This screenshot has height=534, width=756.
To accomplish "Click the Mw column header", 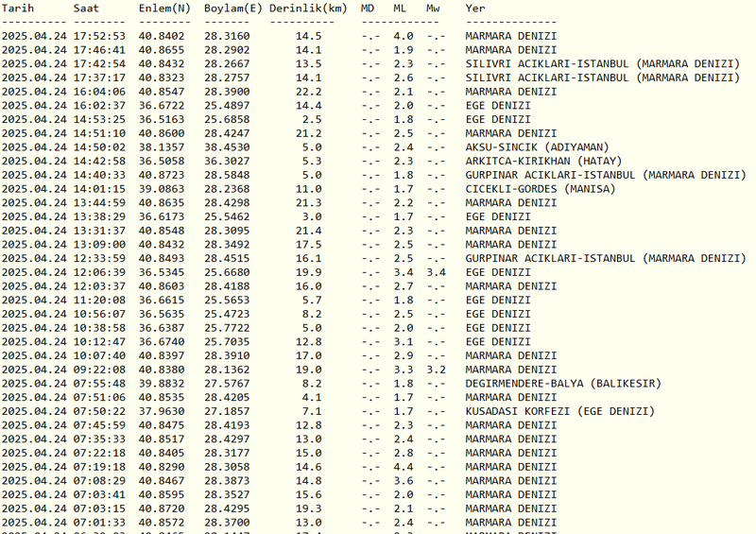I will pos(434,8).
